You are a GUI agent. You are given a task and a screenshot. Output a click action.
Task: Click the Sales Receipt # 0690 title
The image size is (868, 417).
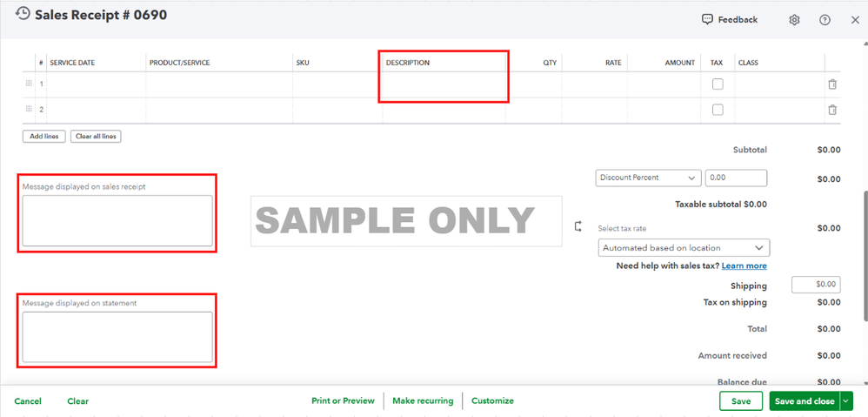click(x=101, y=15)
